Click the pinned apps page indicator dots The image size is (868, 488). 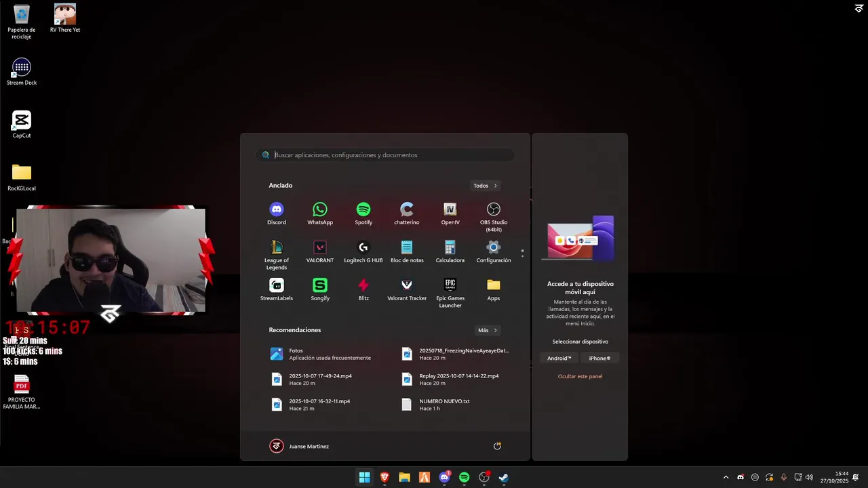(522, 253)
